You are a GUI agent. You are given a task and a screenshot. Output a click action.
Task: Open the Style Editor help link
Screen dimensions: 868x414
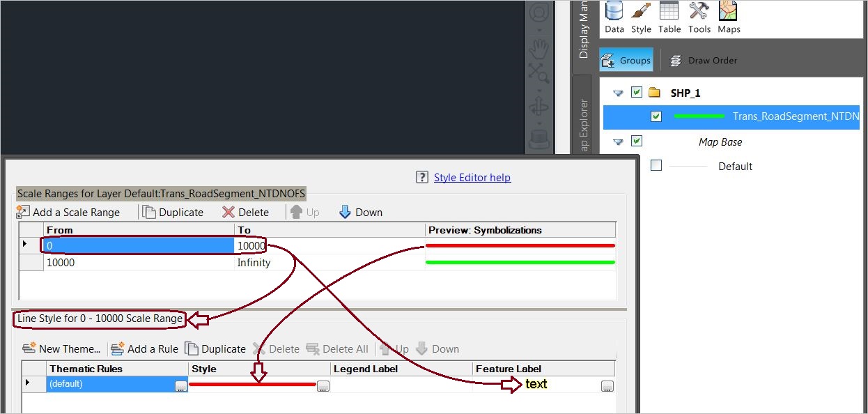472,177
